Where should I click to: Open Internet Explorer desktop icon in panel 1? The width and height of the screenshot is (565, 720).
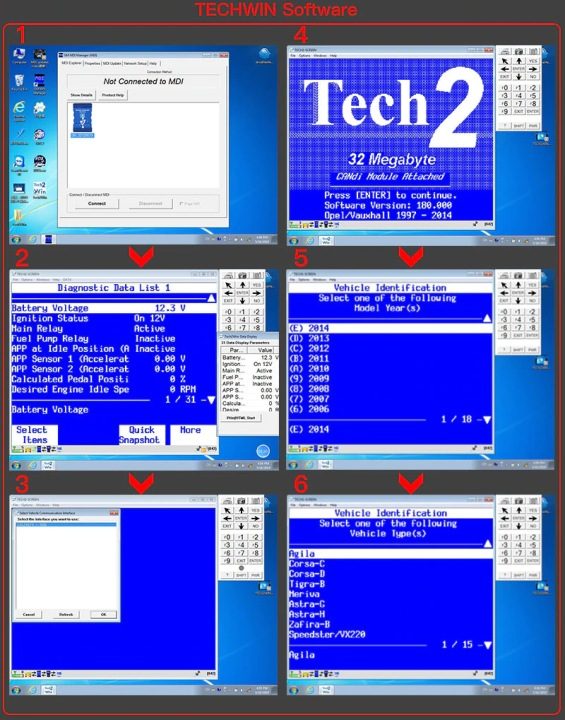click(19, 108)
